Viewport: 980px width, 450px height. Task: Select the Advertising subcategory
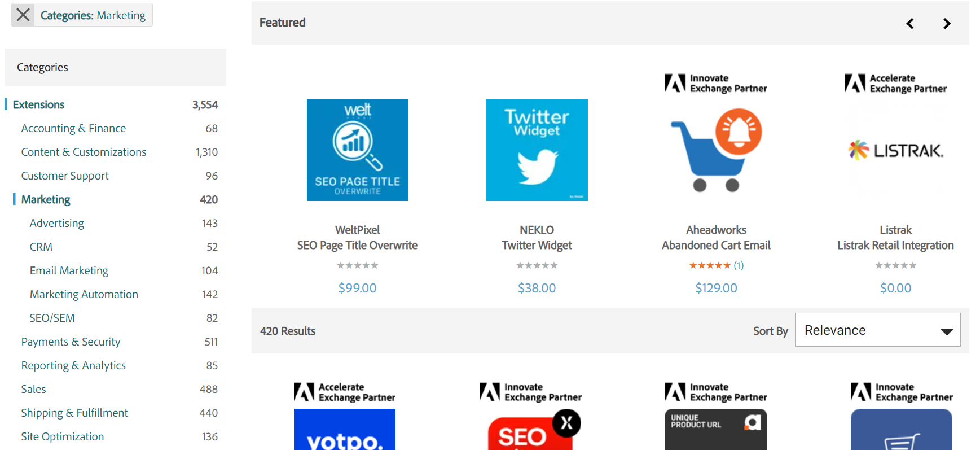click(56, 222)
